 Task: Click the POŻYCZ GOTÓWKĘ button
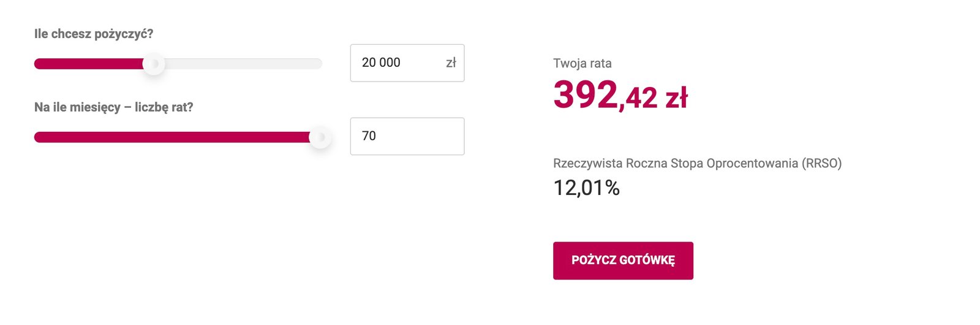point(623,261)
